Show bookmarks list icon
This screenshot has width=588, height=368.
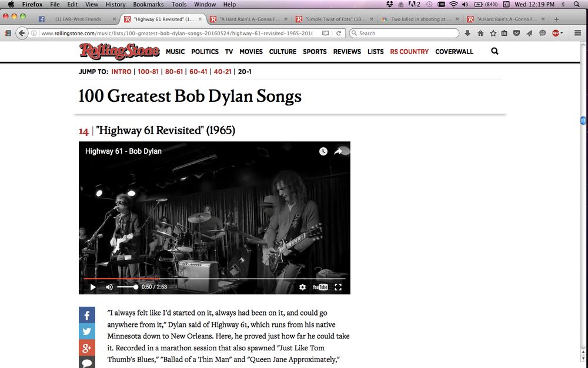[x=505, y=33]
